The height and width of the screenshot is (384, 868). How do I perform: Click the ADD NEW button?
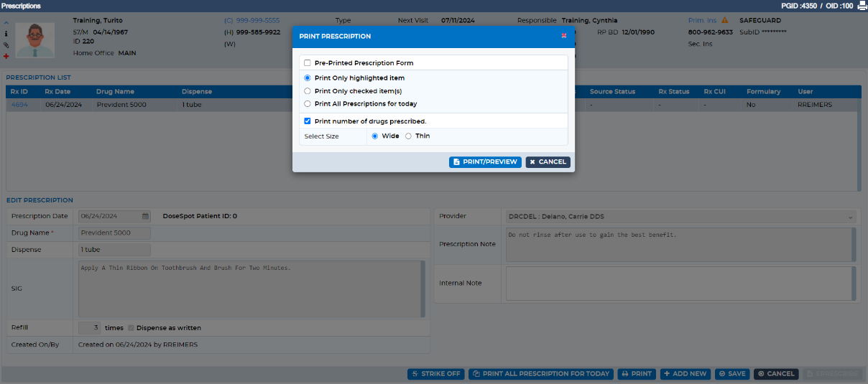[x=685, y=374]
